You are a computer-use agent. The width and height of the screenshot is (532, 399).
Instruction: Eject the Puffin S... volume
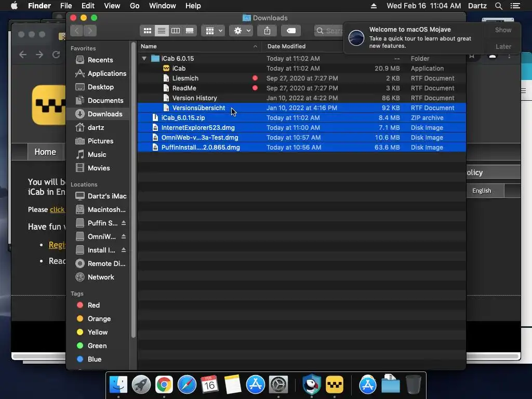click(124, 223)
